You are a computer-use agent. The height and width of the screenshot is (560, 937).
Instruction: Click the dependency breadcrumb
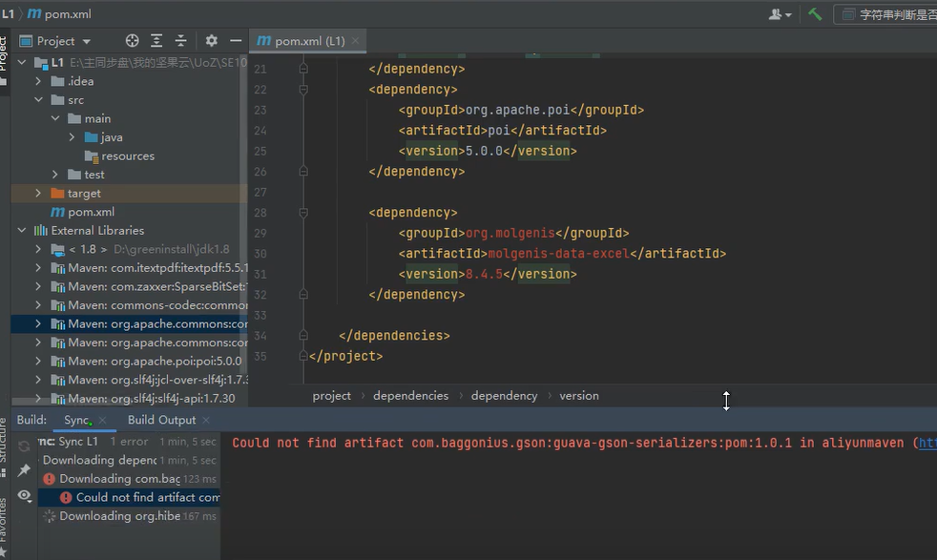tap(504, 396)
